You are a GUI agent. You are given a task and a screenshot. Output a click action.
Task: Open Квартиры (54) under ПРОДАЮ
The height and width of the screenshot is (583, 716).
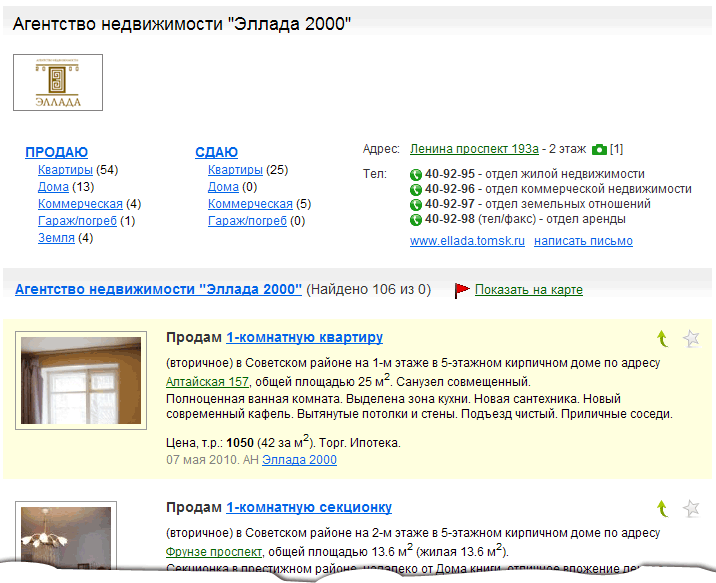click(65, 170)
